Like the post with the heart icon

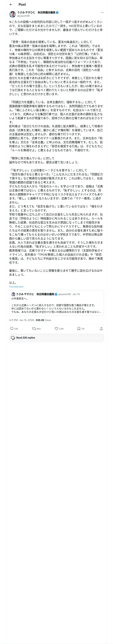pos(57,329)
